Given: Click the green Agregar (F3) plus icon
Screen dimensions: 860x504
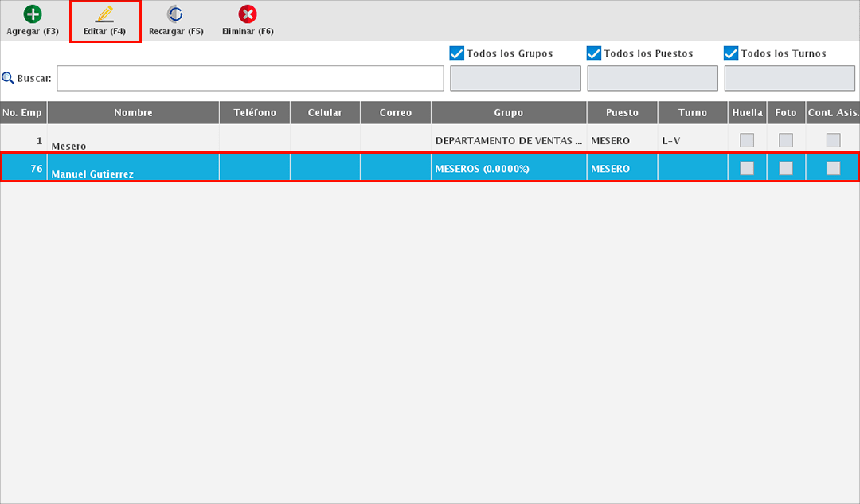Looking at the screenshot, I should click(x=33, y=14).
